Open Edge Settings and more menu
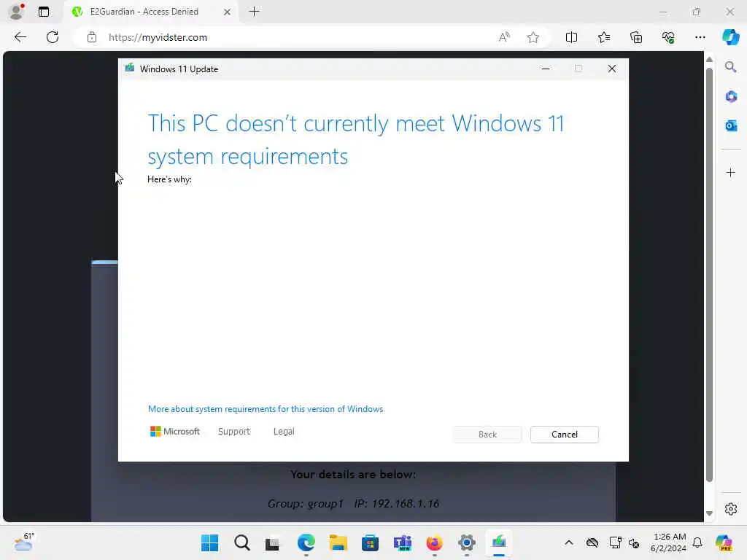This screenshot has height=560, width=747. tap(700, 37)
